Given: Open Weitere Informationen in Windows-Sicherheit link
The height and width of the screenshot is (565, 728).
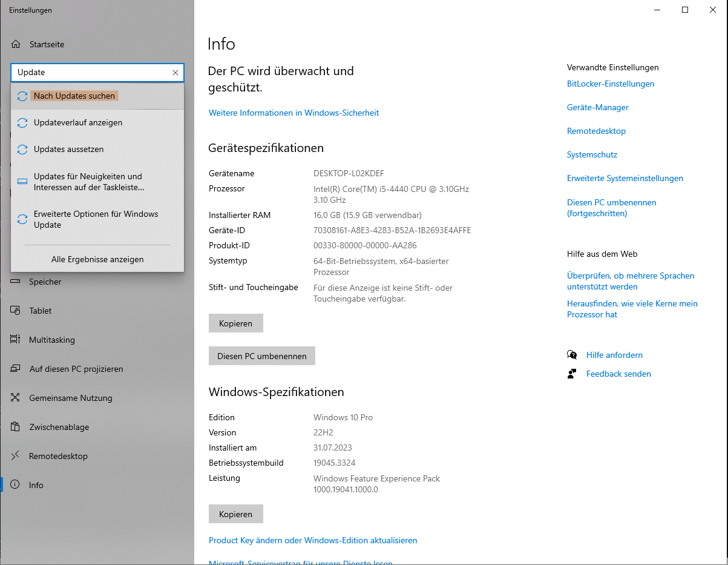Looking at the screenshot, I should [293, 113].
